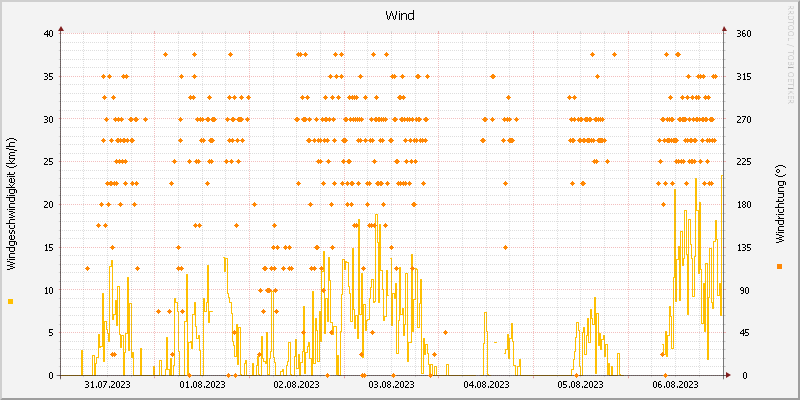The width and height of the screenshot is (800, 400).
Task: Click the date label 31.07.2023
Action: 107,384
